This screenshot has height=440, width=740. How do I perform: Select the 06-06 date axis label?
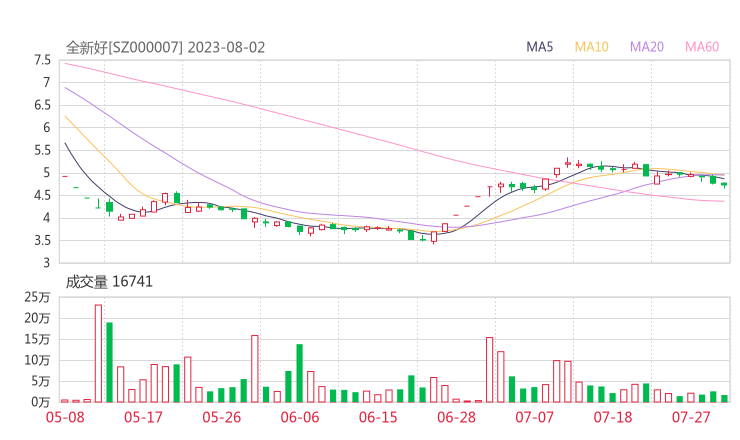pyautogui.click(x=300, y=417)
